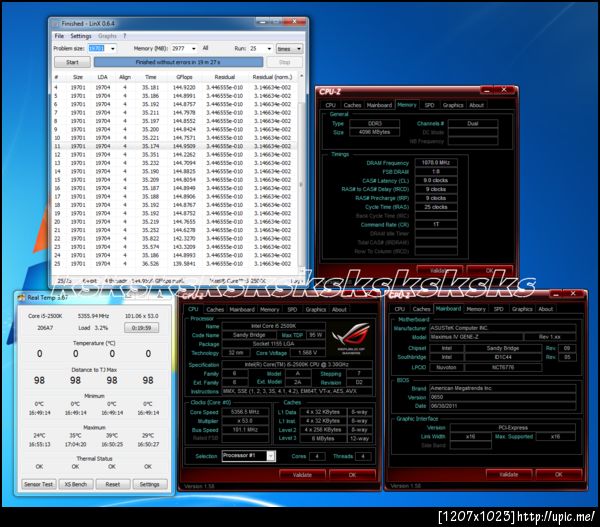Click Validate in CPU-Z Mainboard window
This screenshot has height=527, width=600.
pyautogui.click(x=509, y=474)
